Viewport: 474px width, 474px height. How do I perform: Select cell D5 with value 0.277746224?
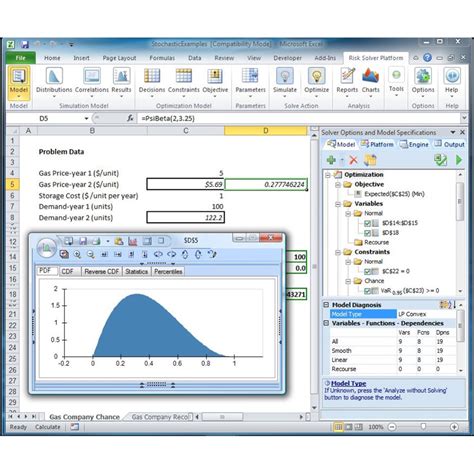pos(266,184)
